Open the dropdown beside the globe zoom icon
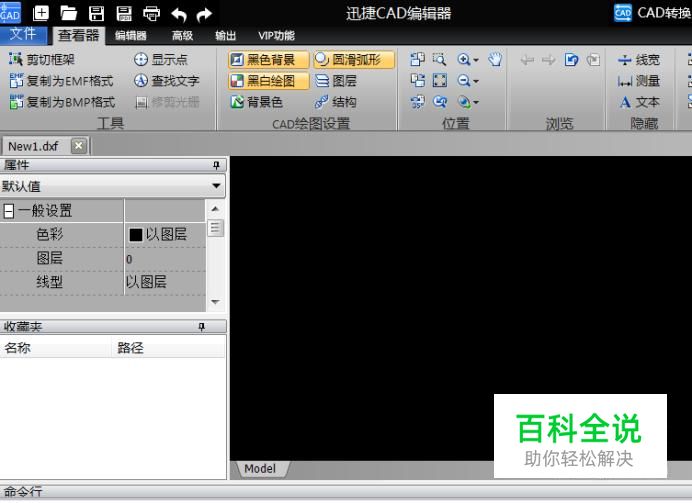Screen dimensions: 692x503 click(476, 102)
